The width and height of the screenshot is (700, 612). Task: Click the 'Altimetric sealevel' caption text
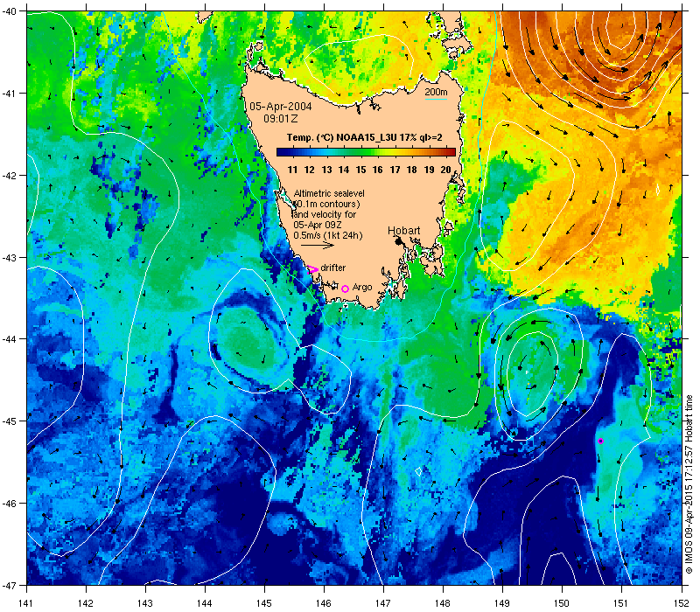[x=329, y=193]
